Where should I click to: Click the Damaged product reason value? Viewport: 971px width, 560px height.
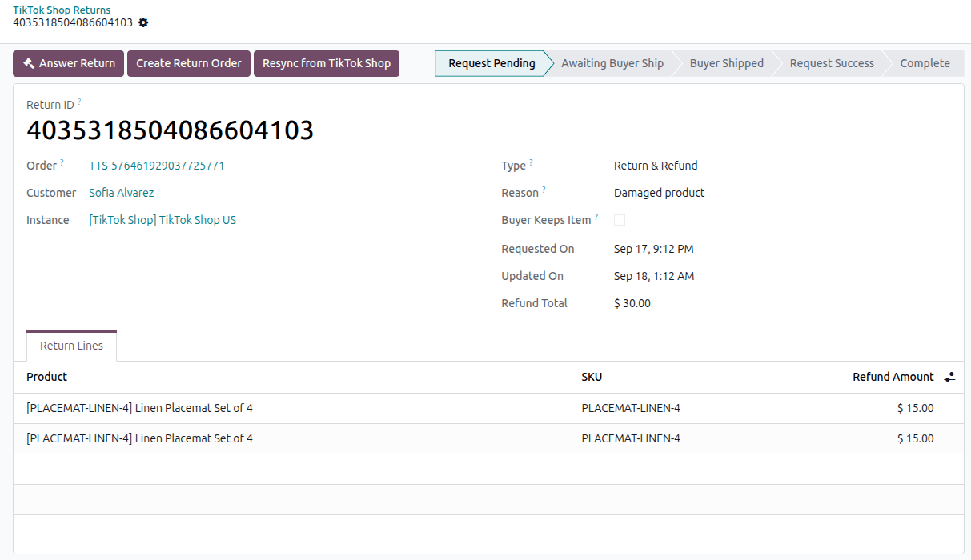660,193
